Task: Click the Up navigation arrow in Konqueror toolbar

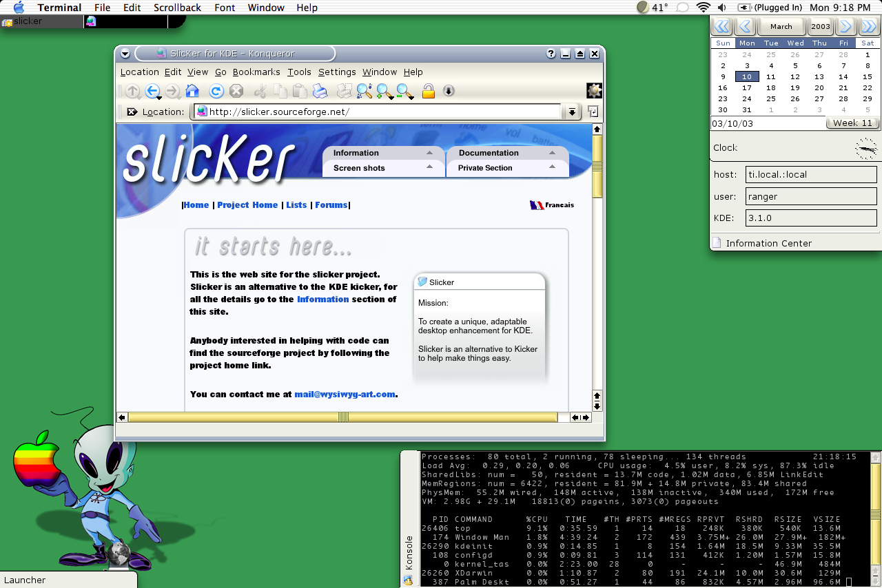Action: (132, 91)
